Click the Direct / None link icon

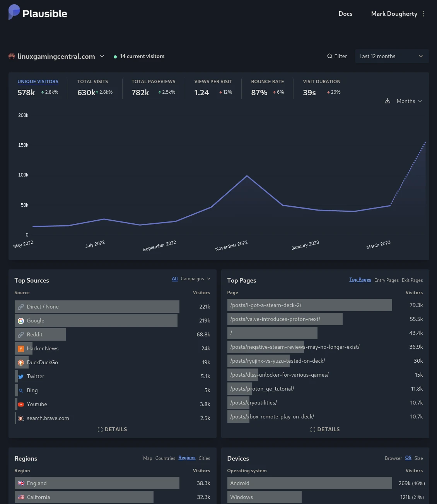coord(21,307)
